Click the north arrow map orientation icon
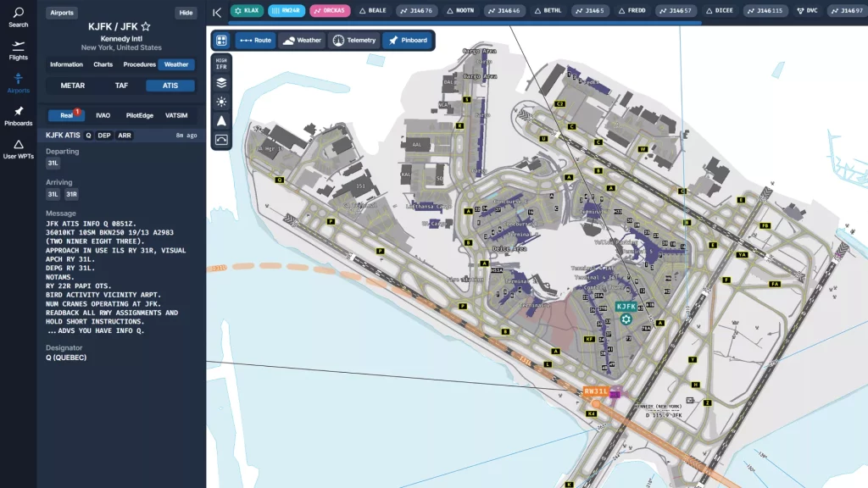Image resolution: width=868 pixels, height=488 pixels. (221, 120)
